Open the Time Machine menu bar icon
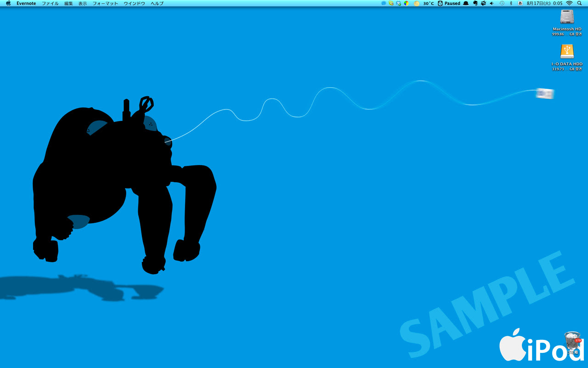This screenshot has height=368, width=588. point(502,3)
